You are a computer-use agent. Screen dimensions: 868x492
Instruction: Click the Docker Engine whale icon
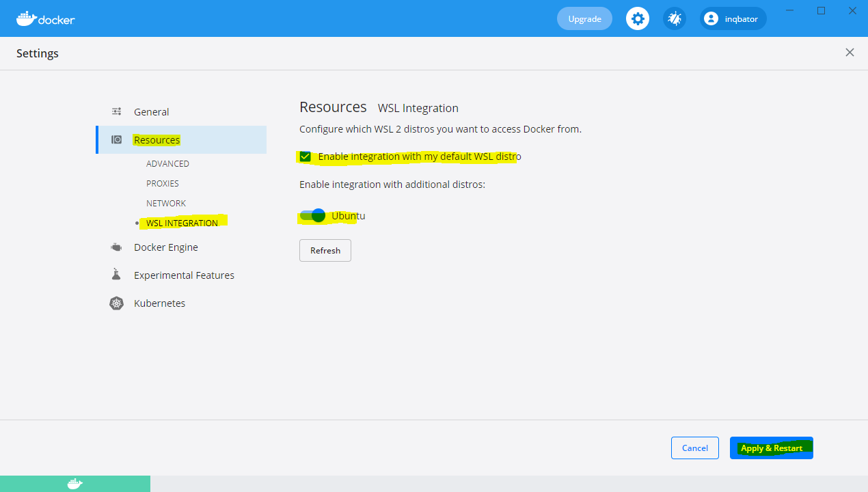coord(117,247)
